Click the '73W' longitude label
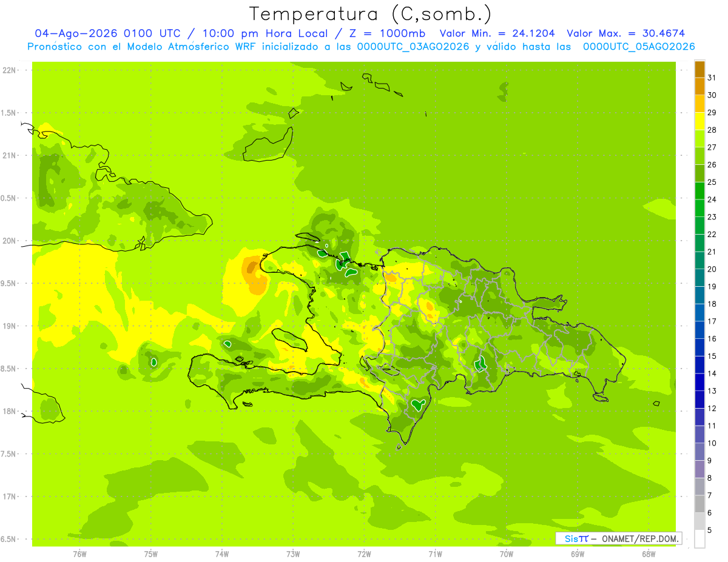 [x=293, y=554]
